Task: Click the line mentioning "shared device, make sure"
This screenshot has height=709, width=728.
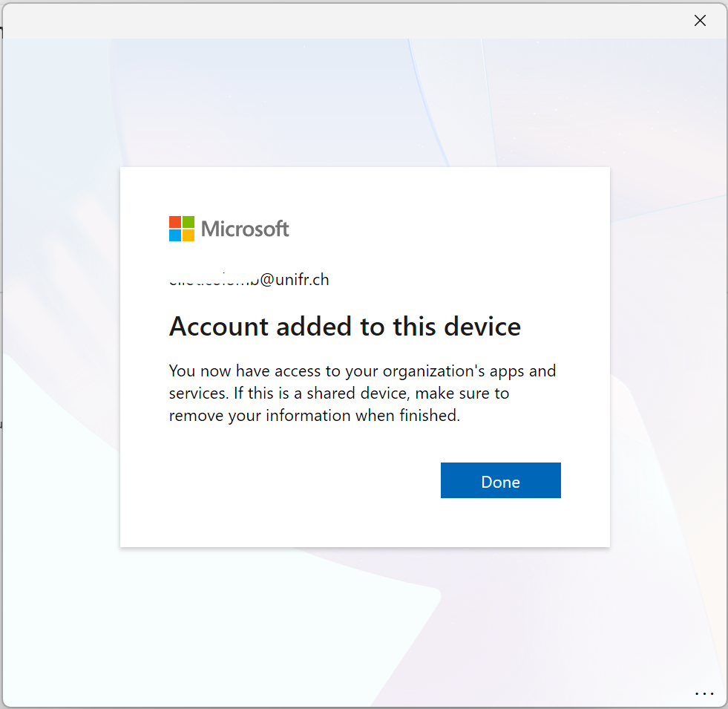Action: point(339,393)
